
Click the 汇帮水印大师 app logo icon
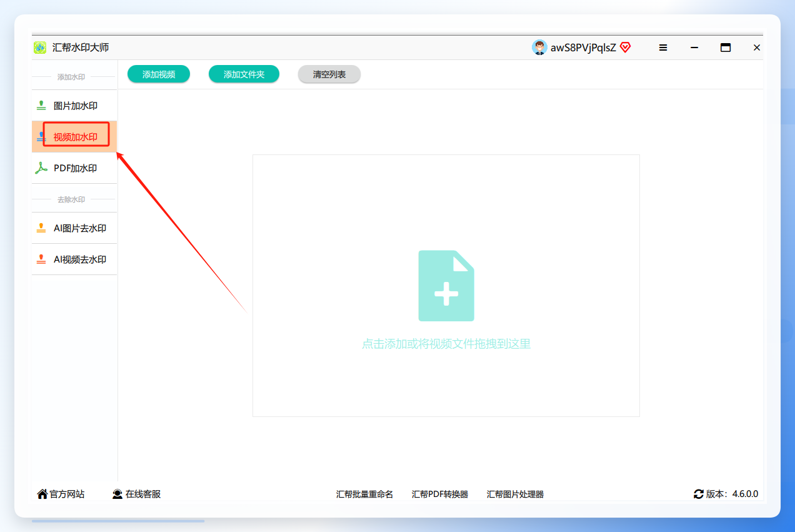click(40, 48)
